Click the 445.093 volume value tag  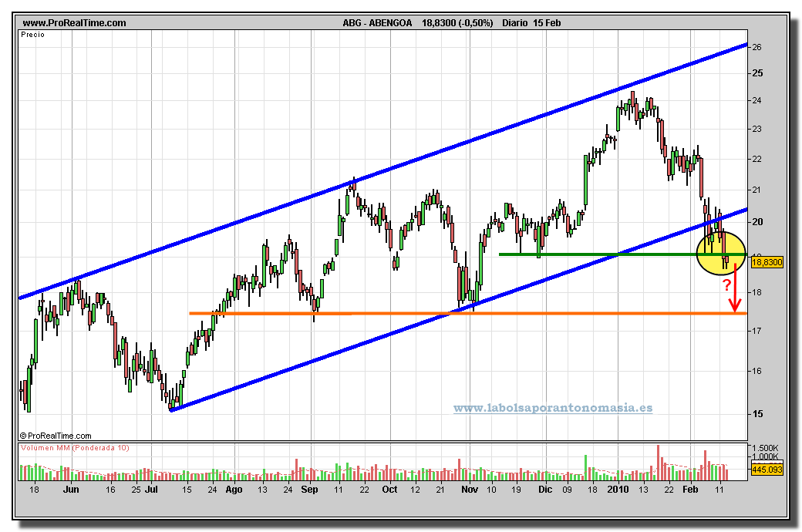767,469
